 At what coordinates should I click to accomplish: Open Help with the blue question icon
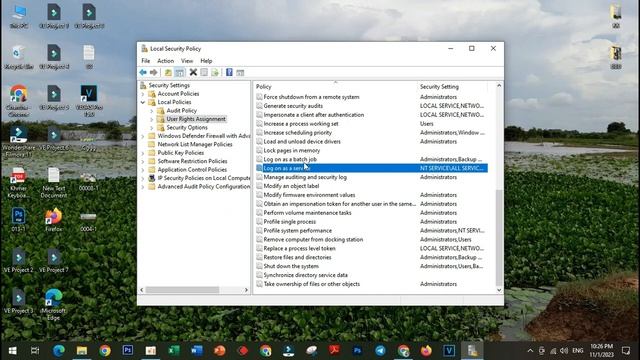coord(229,72)
